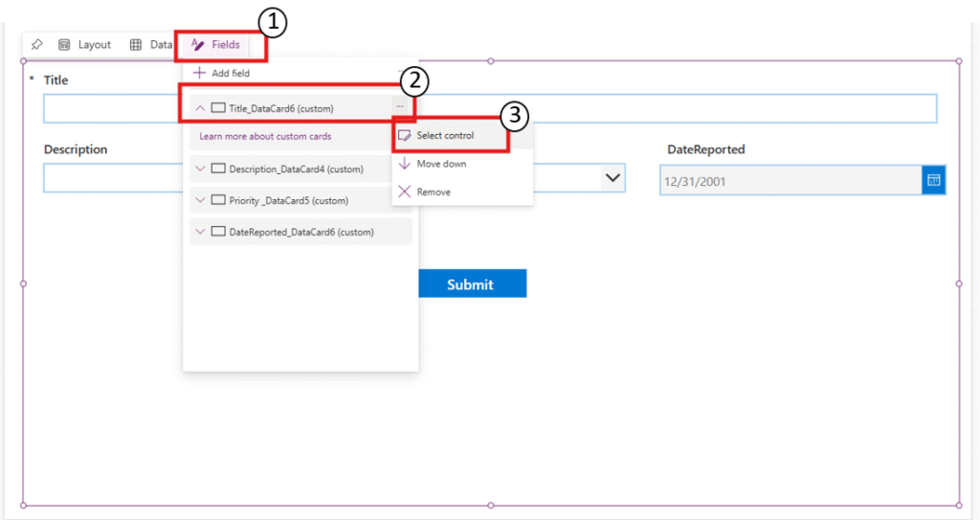Open the calendar picker for DateReported
This screenshot has height=520, width=980.
934,180
